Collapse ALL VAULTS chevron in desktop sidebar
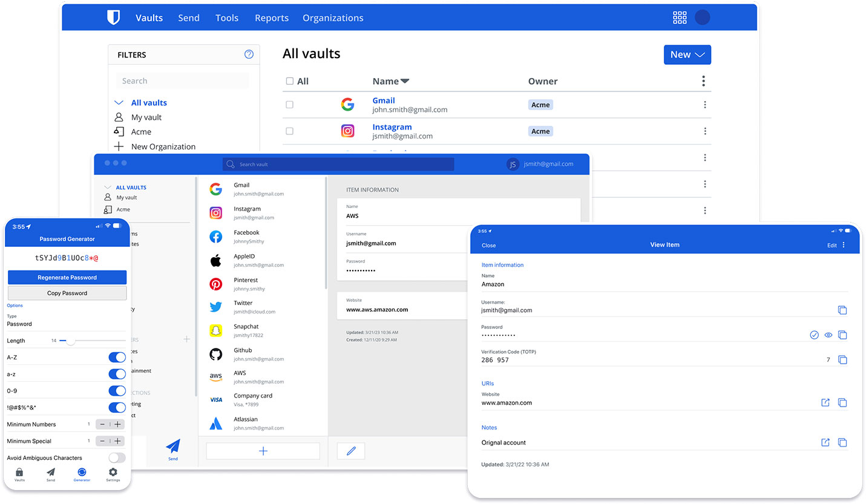This screenshot has width=866, height=504. tap(108, 188)
